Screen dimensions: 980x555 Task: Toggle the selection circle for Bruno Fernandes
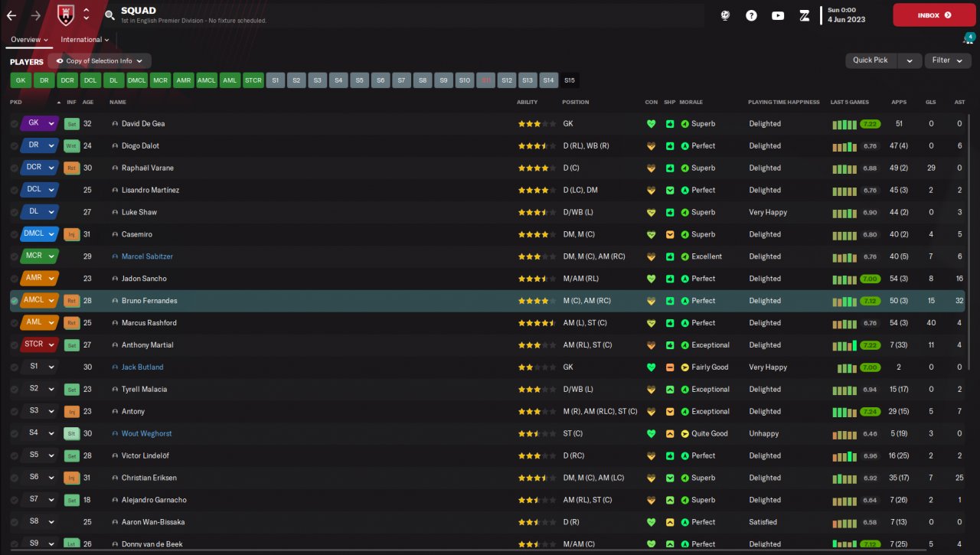pyautogui.click(x=15, y=301)
